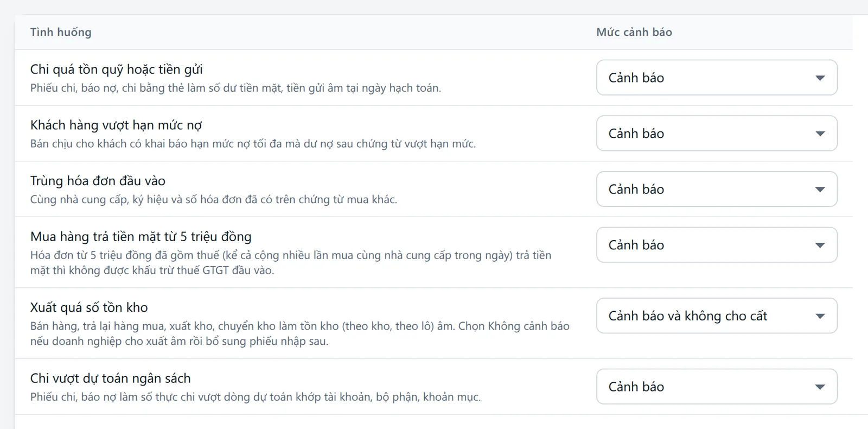Click description starting 'Cùng nhà cung cấp, ký hiệu'
Viewport: 868px width, 429px height.
tap(214, 199)
